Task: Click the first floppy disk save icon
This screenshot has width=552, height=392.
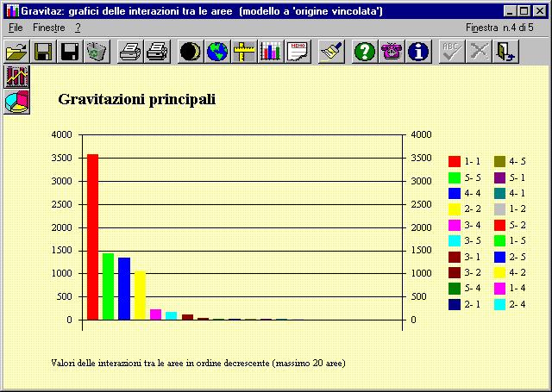Action: coord(43,52)
